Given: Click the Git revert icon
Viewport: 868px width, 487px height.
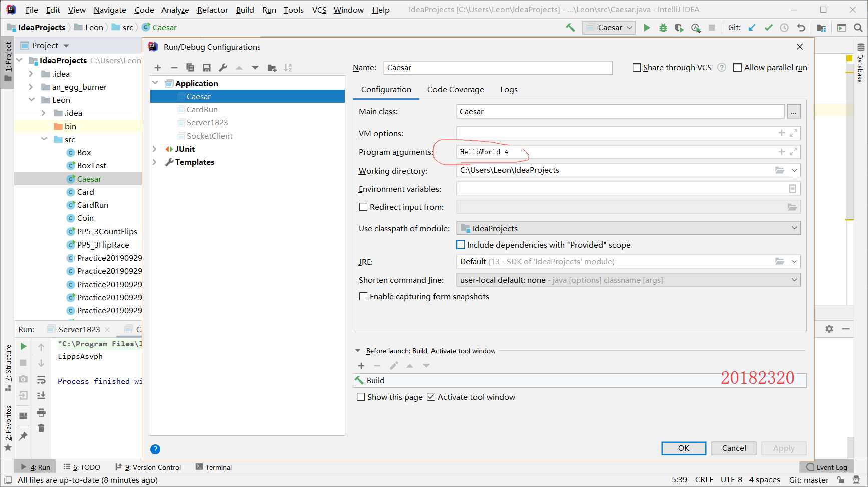Looking at the screenshot, I should click(x=801, y=28).
